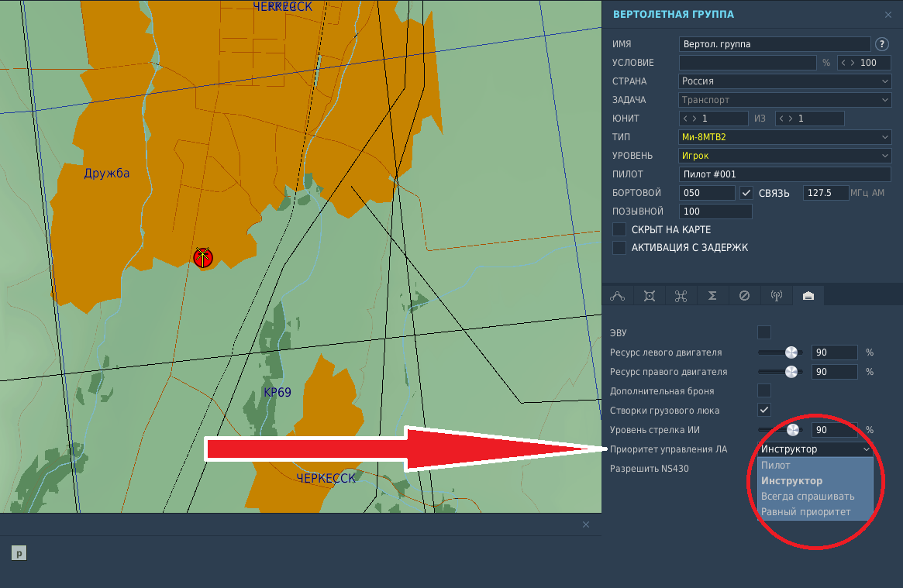The height and width of the screenshot is (588, 903).
Task: Open the radio presets antenna tab icon
Action: click(x=777, y=296)
